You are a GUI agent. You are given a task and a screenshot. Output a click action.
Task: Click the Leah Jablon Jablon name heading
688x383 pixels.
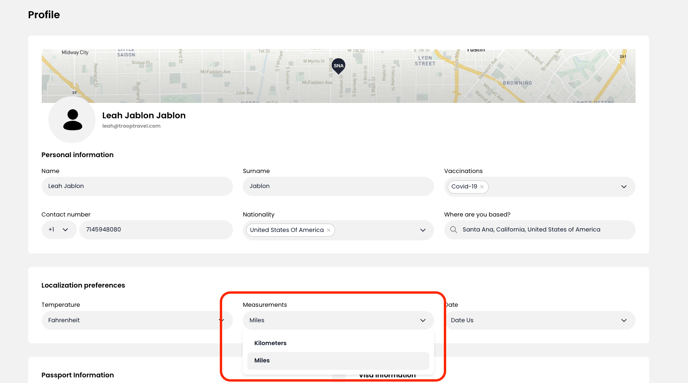[144, 115]
